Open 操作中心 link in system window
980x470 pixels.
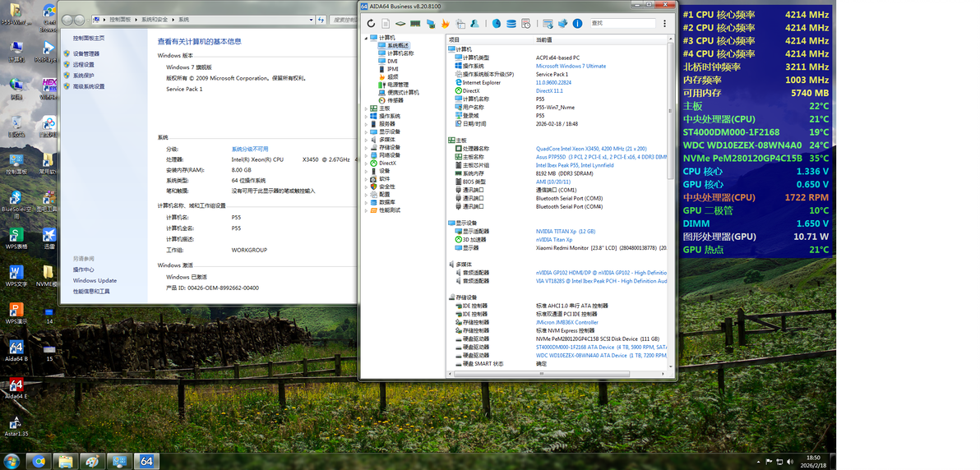coord(83,270)
